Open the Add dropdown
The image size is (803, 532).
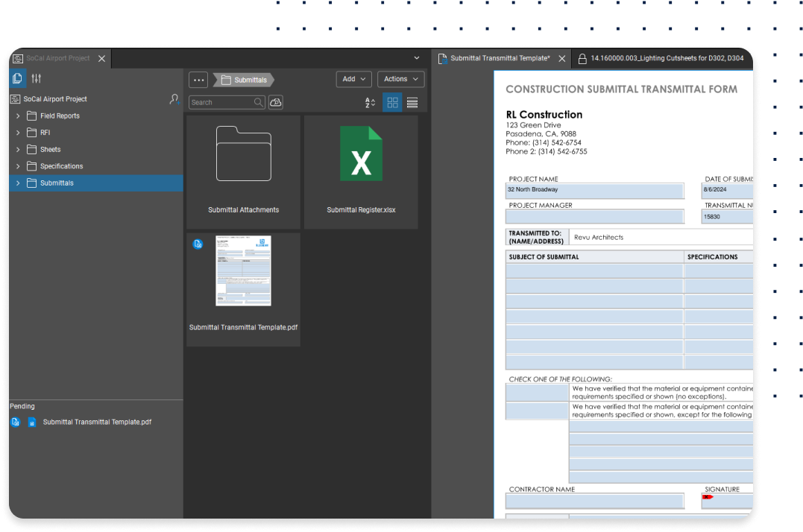[x=354, y=79]
